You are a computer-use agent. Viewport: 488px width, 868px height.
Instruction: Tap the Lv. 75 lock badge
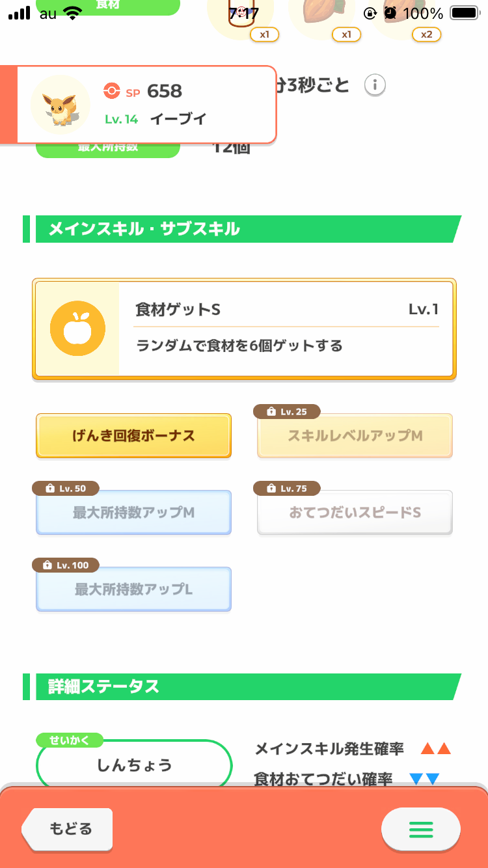[286, 489]
